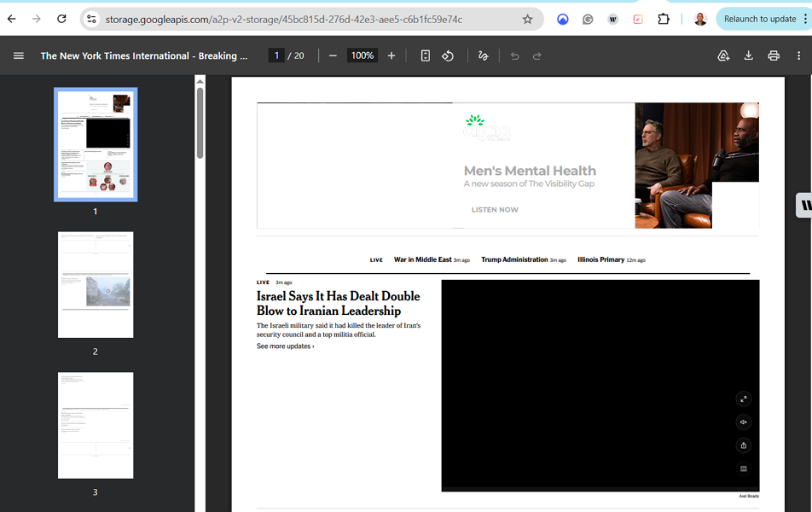Toggle the PDF sidebar menu icon
Image resolution: width=812 pixels, height=512 pixels.
(x=18, y=56)
